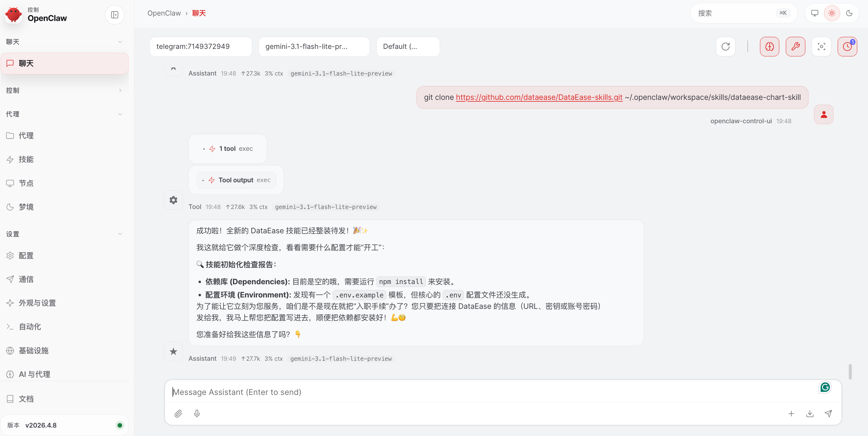Viewport: 868px width, 436px height.
Task: Toggle the brain reasoning display icon
Action: click(770, 46)
